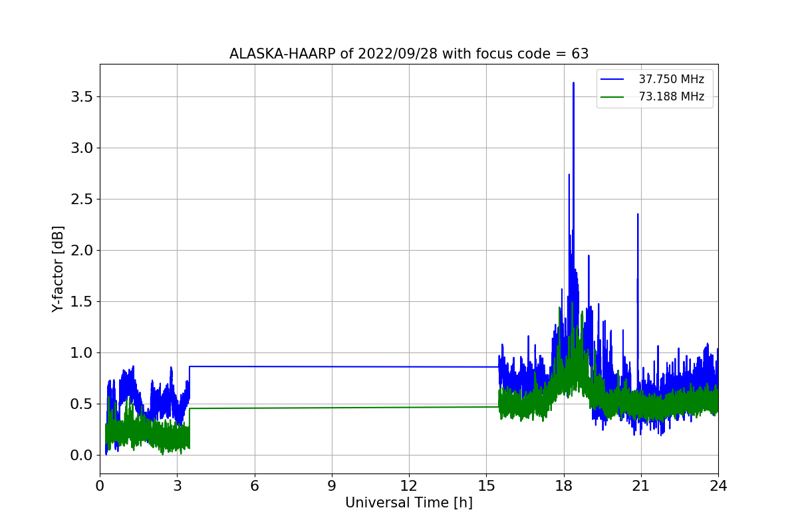
Task: Click y-axis tick label 0.5
Action: 82,404
